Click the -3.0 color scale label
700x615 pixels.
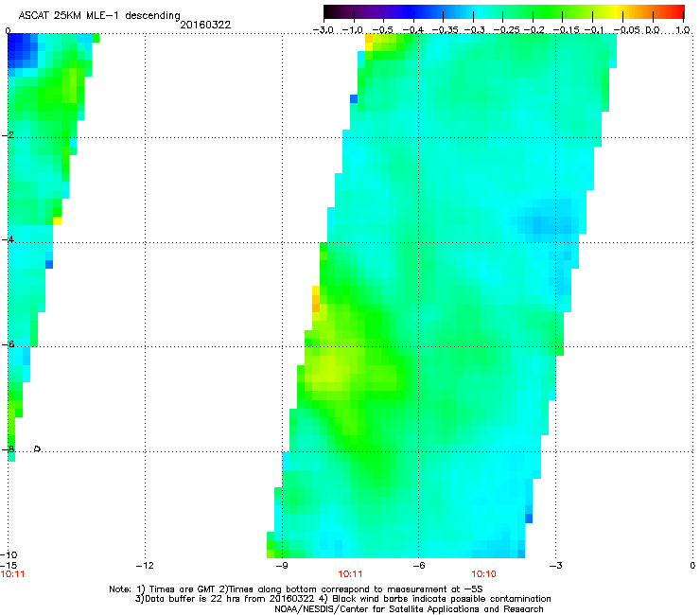point(323,30)
